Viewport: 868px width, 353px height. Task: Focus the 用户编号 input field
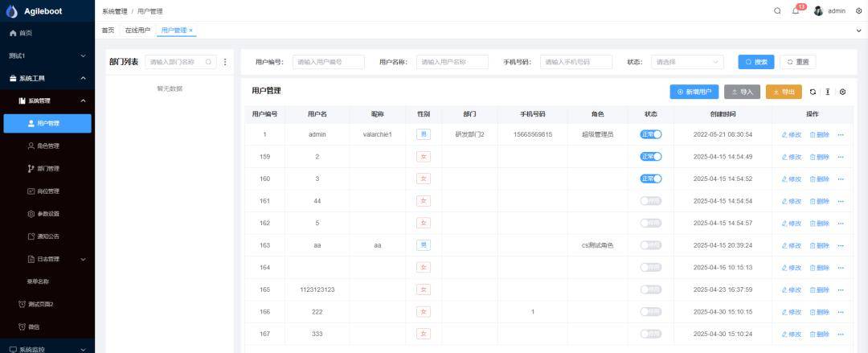pos(329,62)
